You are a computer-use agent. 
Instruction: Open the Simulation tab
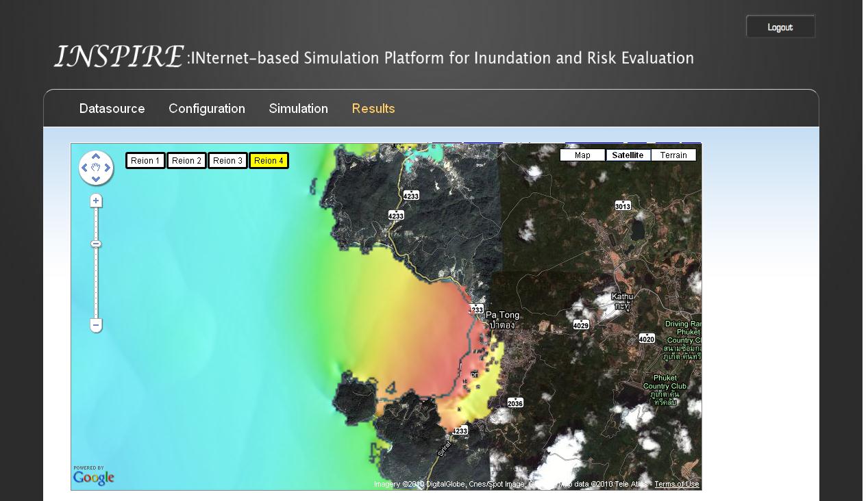pos(298,109)
